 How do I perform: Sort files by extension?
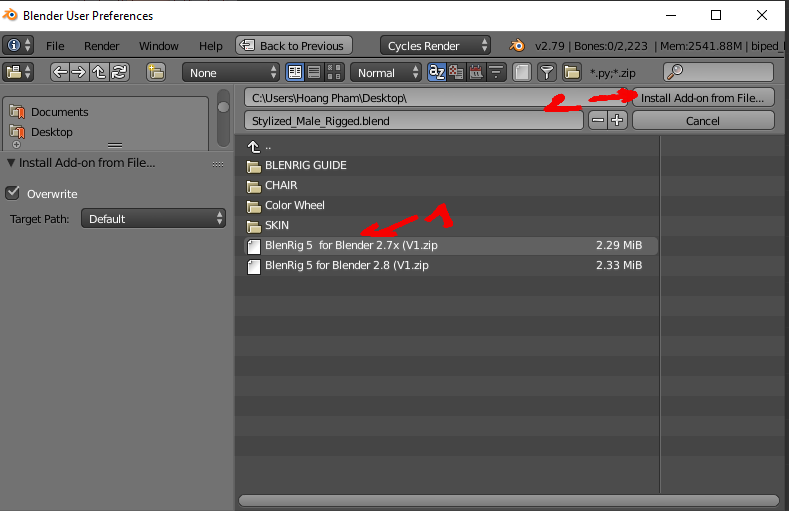pos(456,72)
